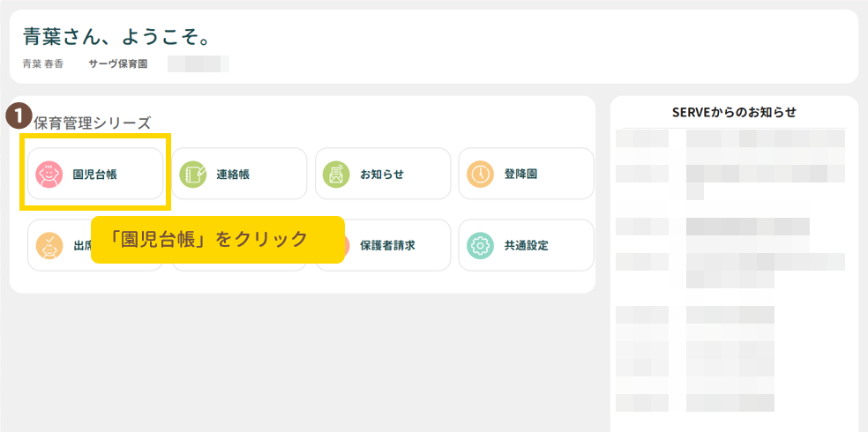Click the orange clock 登降園 icon
Screen dimensions: 868x432
point(480,175)
